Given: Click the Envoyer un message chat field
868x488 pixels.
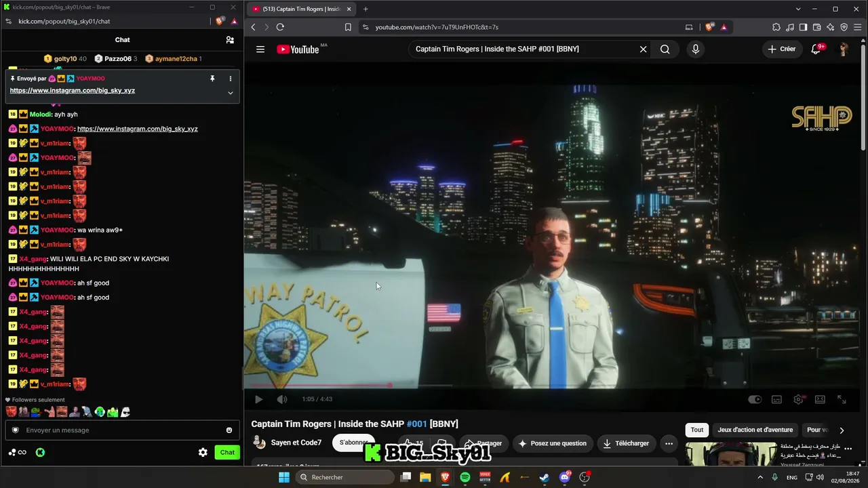Looking at the screenshot, I should click(121, 430).
